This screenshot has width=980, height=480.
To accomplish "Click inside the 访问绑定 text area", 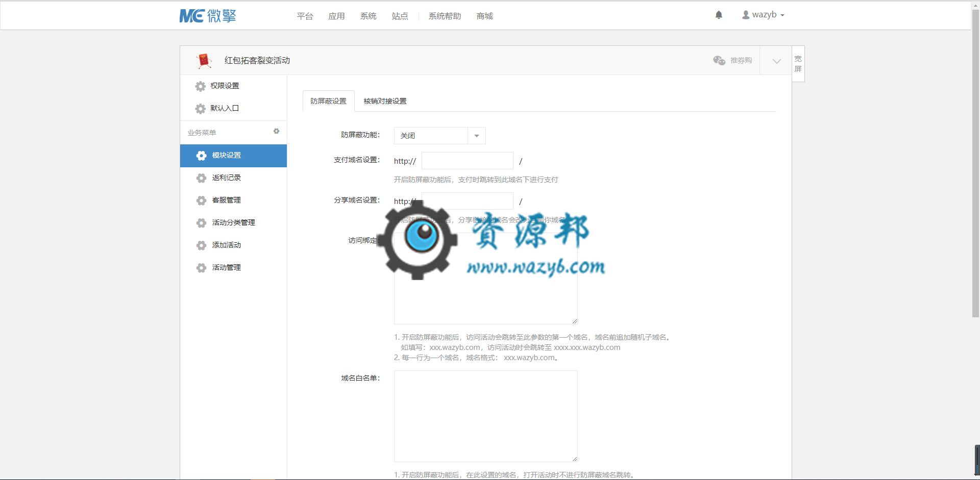I will tap(486, 279).
